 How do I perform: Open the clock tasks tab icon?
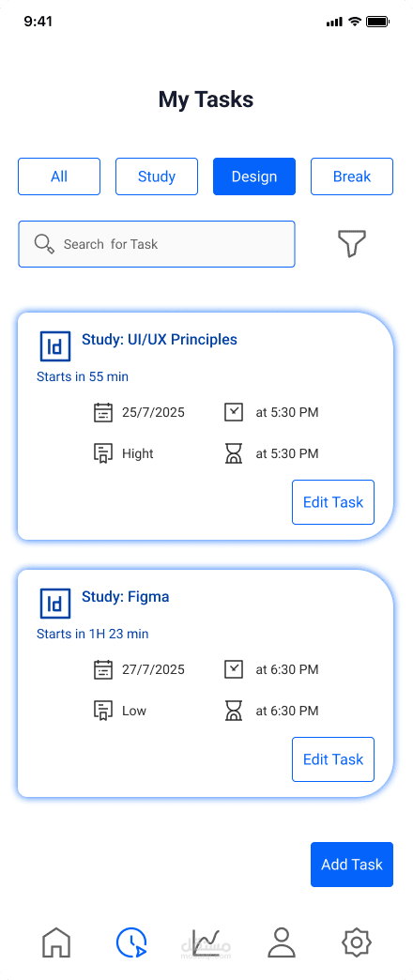click(131, 942)
